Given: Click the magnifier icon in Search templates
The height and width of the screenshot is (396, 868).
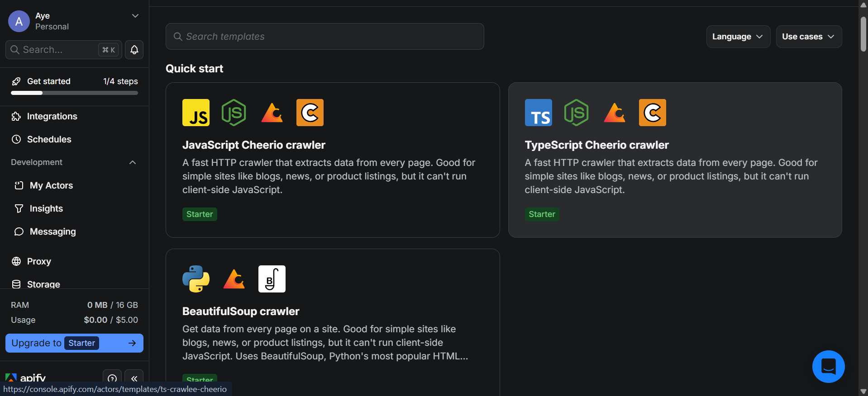Looking at the screenshot, I should 178,37.
